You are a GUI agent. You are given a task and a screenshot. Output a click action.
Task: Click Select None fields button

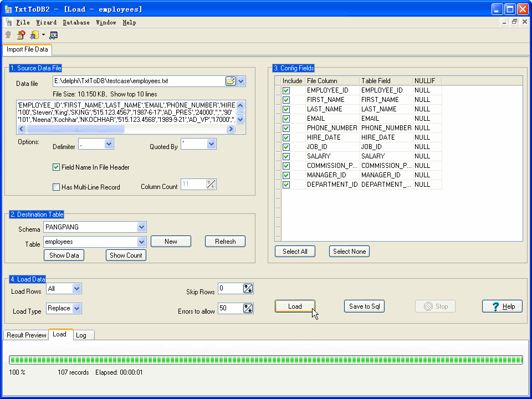click(350, 252)
